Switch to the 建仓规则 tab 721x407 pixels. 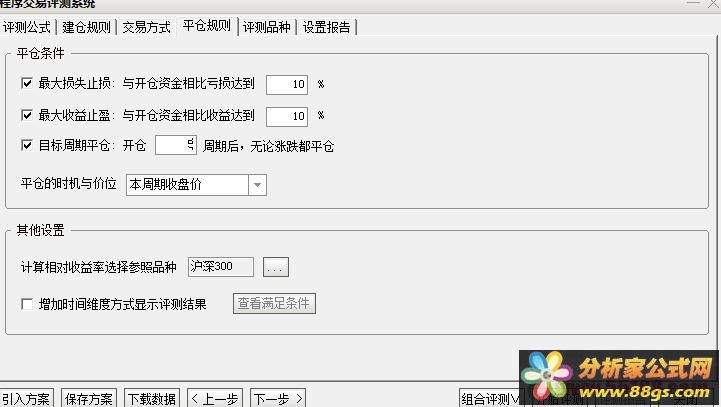pyautogui.click(x=86, y=27)
